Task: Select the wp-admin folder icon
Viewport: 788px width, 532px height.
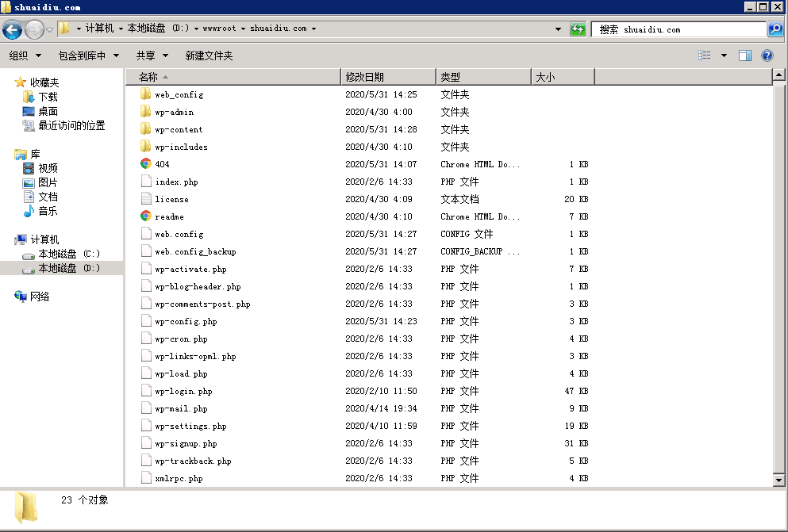Action: [x=146, y=112]
